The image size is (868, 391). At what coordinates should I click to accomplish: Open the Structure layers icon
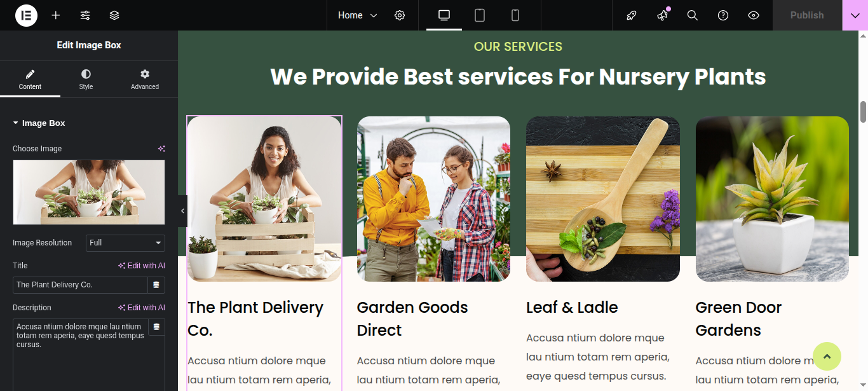point(114,15)
